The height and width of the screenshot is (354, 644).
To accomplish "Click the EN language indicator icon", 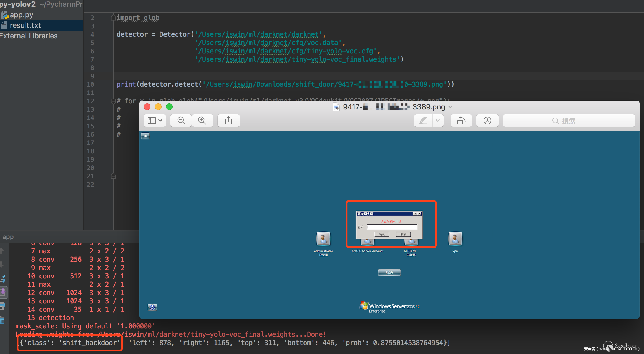I will 145,136.
